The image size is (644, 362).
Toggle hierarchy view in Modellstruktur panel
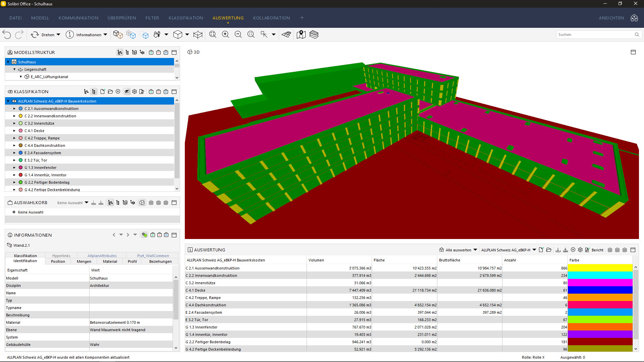[x=120, y=52]
